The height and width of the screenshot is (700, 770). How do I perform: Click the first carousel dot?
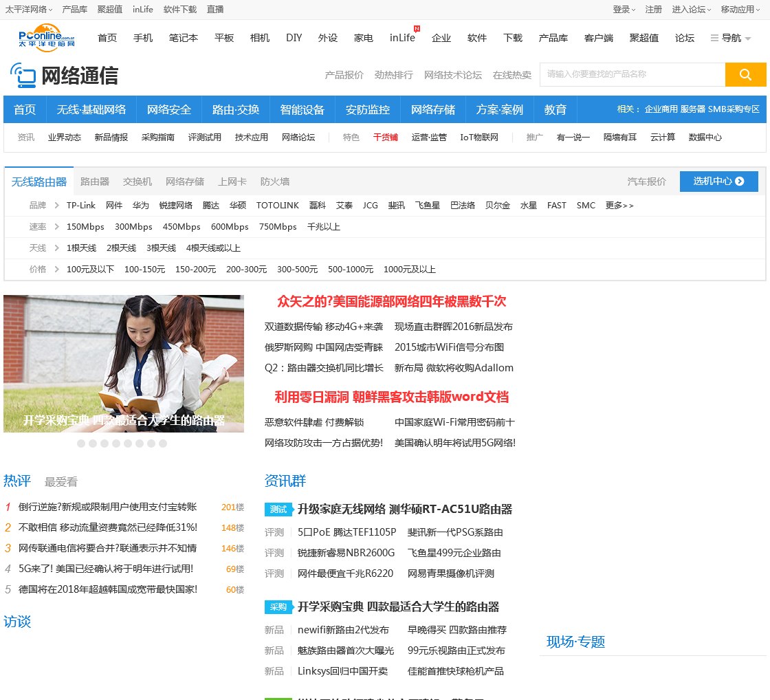81,444
